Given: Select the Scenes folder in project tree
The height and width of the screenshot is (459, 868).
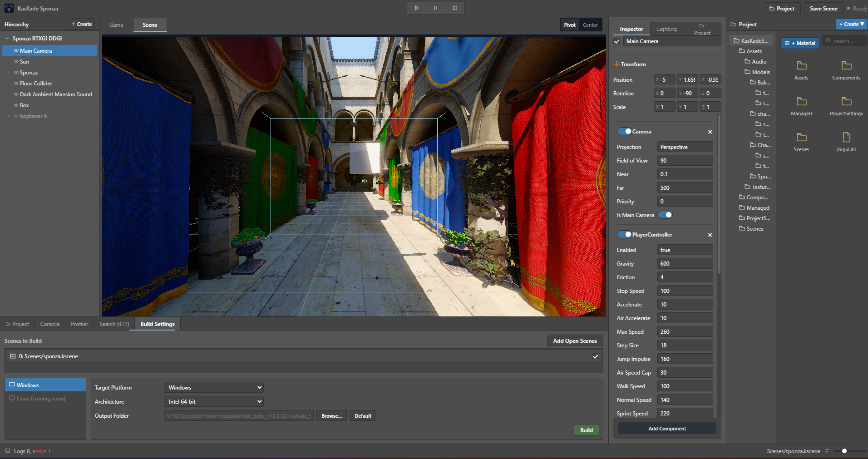Looking at the screenshot, I should (x=751, y=228).
